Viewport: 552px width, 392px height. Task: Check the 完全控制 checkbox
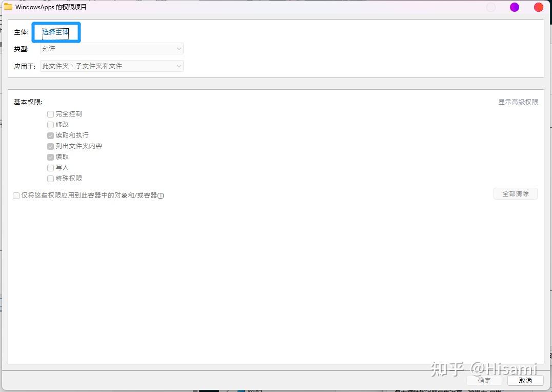(x=50, y=114)
